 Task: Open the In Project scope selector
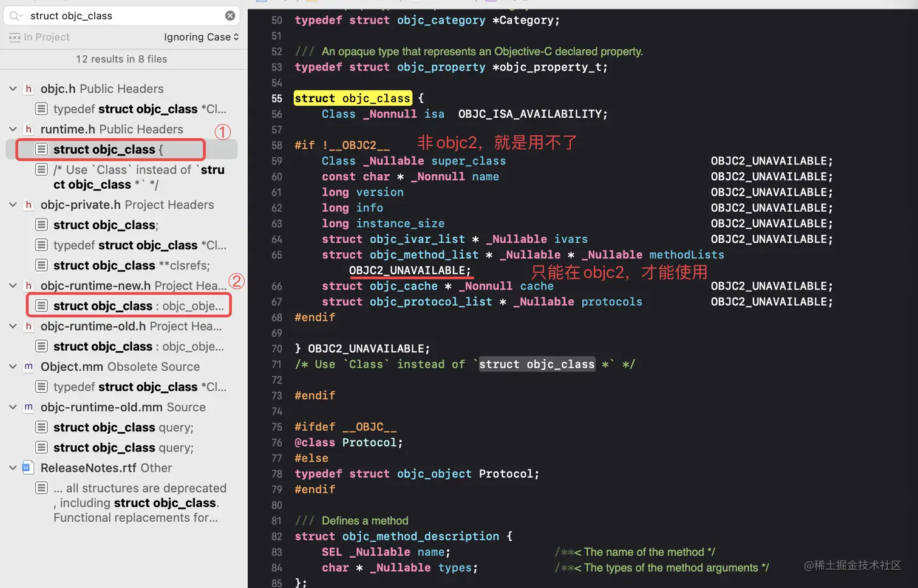coord(39,37)
